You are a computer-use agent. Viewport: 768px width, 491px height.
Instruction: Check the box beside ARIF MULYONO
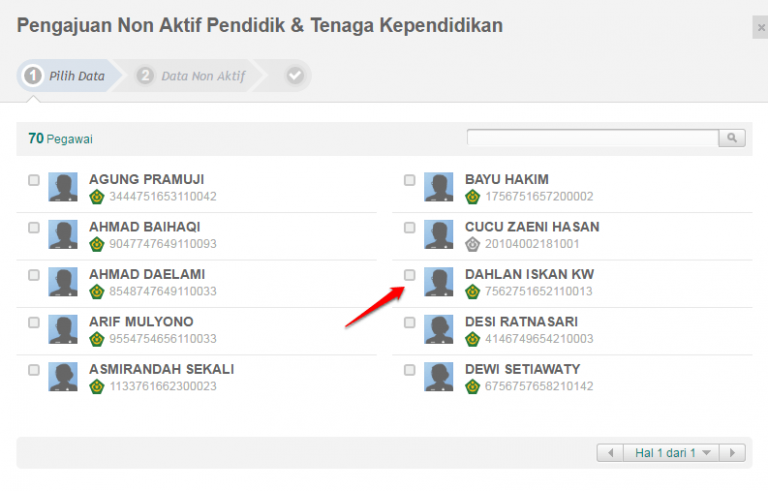click(34, 323)
